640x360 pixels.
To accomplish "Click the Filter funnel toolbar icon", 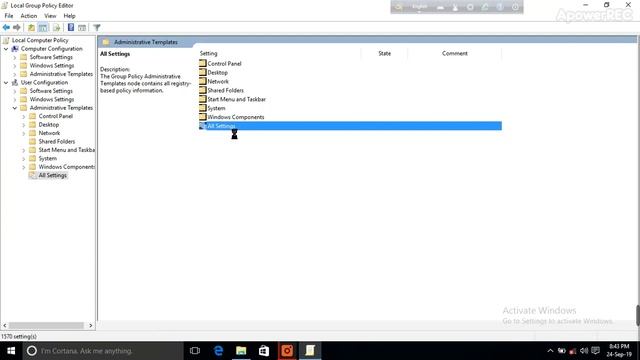I will [97, 28].
